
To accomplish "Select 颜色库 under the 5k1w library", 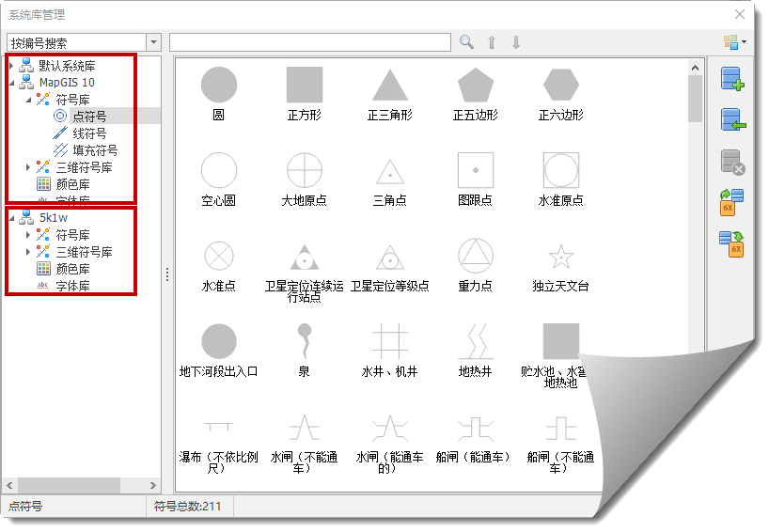I will tap(72, 269).
